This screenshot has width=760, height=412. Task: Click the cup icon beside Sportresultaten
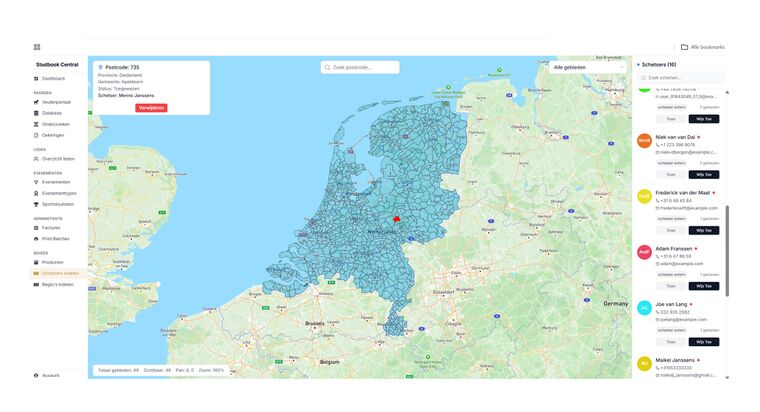[36, 205]
